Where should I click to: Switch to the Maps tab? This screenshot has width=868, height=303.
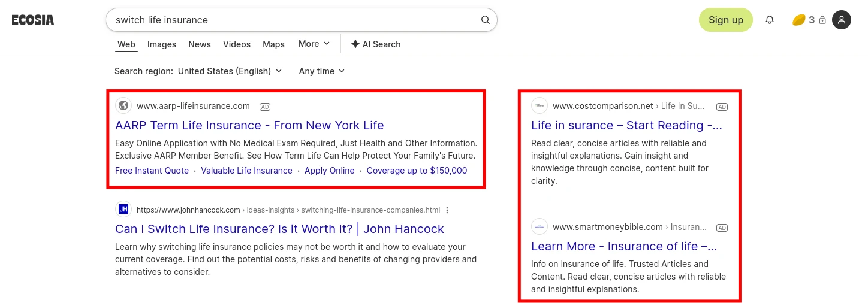(273, 44)
